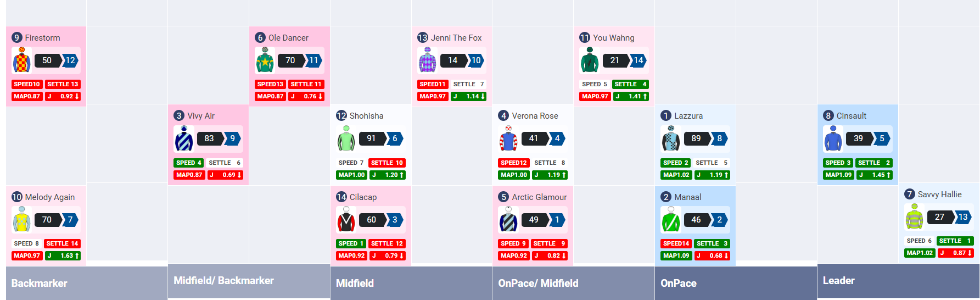Click Manaal's green silks icon
Image resolution: width=980 pixels, height=300 pixels.
[671, 220]
